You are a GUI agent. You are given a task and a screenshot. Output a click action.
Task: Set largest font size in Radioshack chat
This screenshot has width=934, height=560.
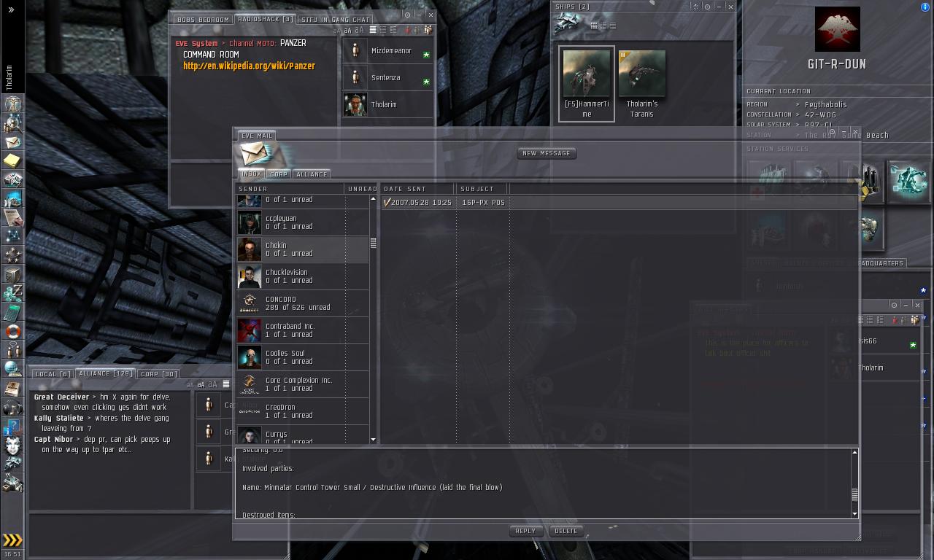[359, 30]
